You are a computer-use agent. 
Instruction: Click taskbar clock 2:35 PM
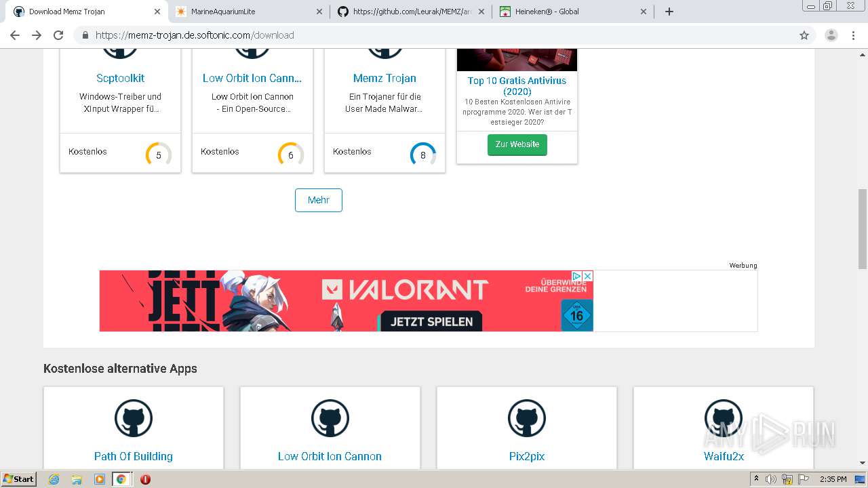(x=833, y=479)
